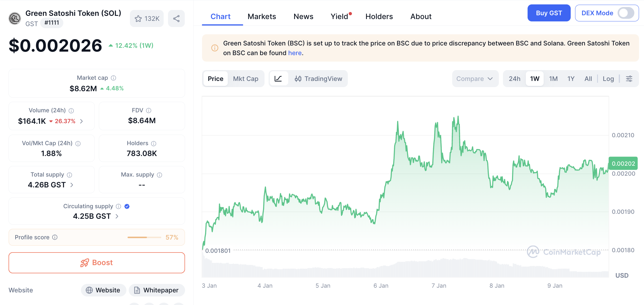
Task: Click the Buy GST button
Action: 549,13
